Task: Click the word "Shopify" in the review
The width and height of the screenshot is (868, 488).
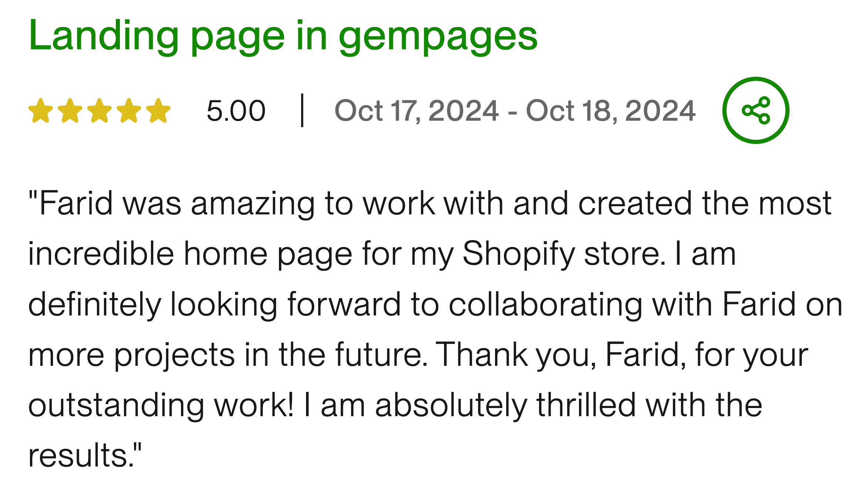Action: (x=519, y=254)
